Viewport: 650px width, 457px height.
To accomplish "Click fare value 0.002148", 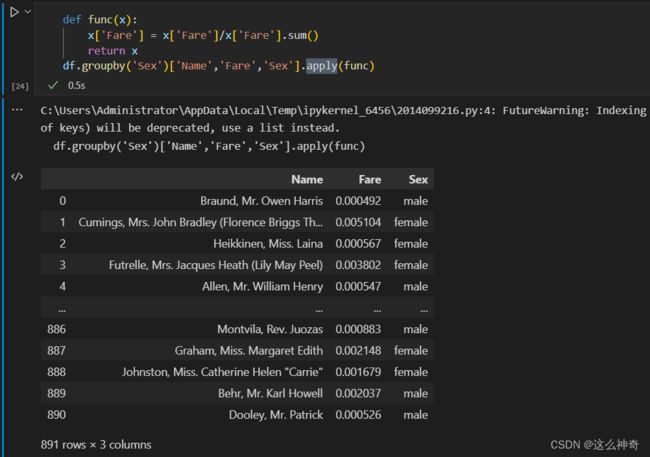I will [x=358, y=350].
